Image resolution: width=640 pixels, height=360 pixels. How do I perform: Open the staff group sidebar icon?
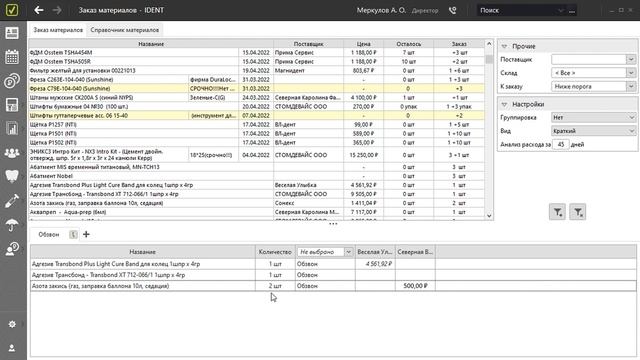pos(12,153)
